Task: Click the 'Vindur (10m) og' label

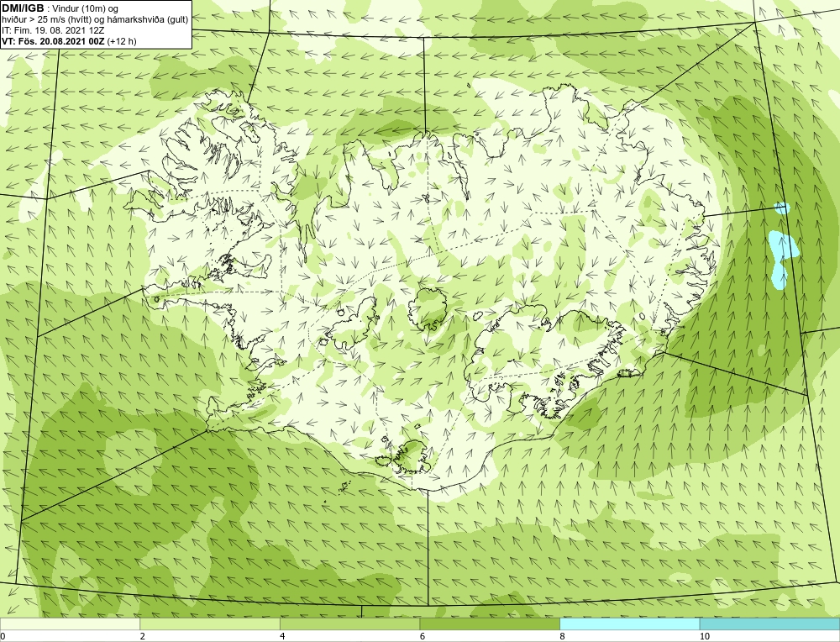Action: coord(86,8)
